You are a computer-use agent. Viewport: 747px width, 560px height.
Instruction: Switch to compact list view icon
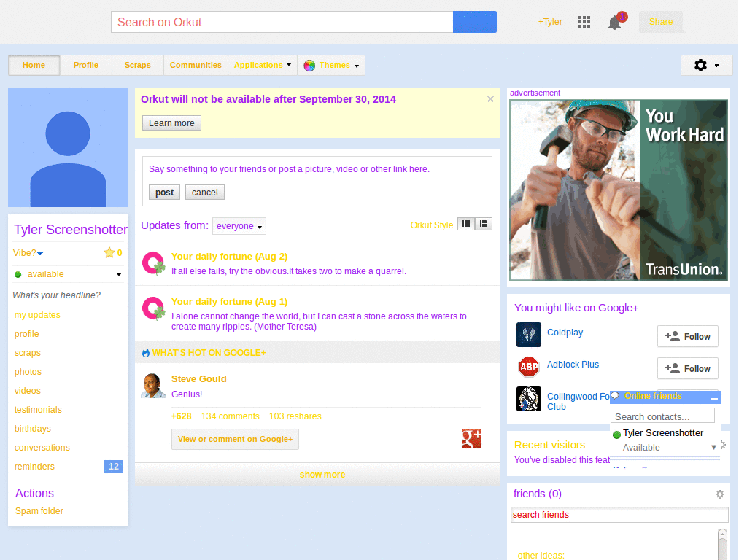point(466,224)
